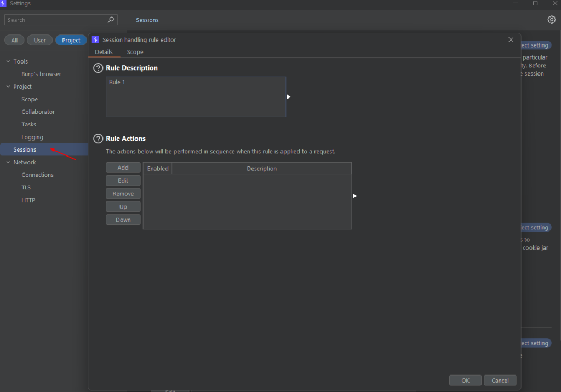
Task: Collapse the Tools tree section
Action: coord(8,61)
